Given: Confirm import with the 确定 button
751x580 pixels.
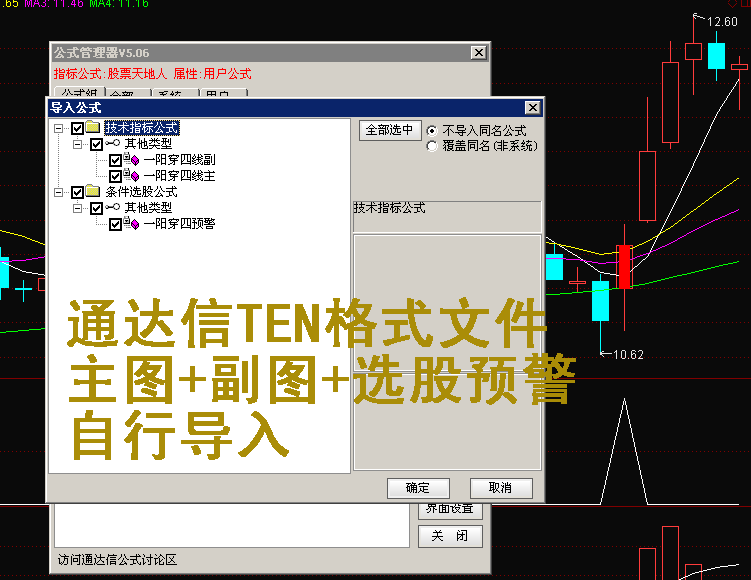Looking at the screenshot, I should [418, 488].
